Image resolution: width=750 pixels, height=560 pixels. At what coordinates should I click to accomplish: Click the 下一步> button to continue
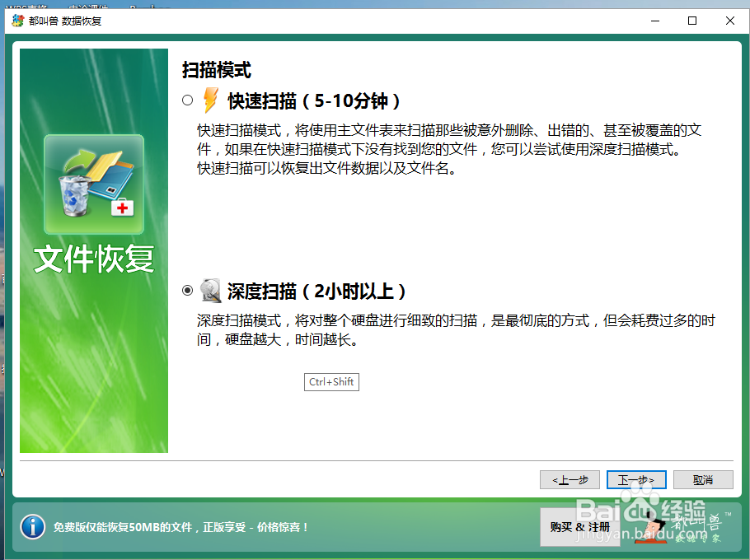point(636,479)
